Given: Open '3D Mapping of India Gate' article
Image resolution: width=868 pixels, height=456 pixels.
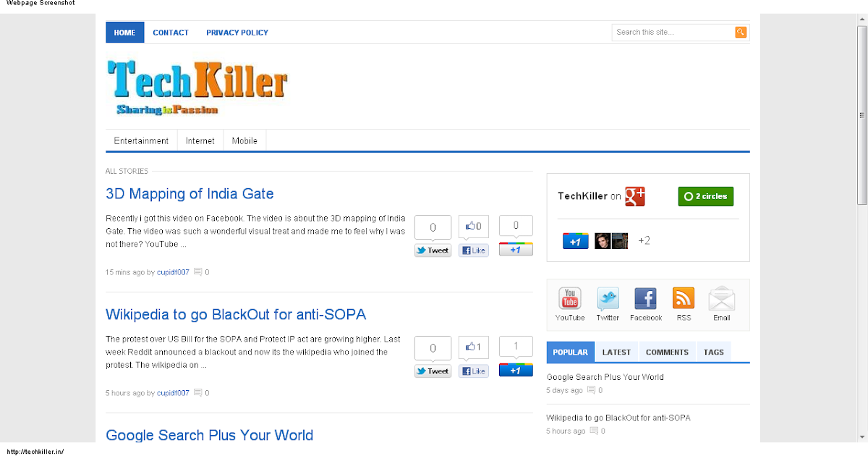Looking at the screenshot, I should click(190, 194).
